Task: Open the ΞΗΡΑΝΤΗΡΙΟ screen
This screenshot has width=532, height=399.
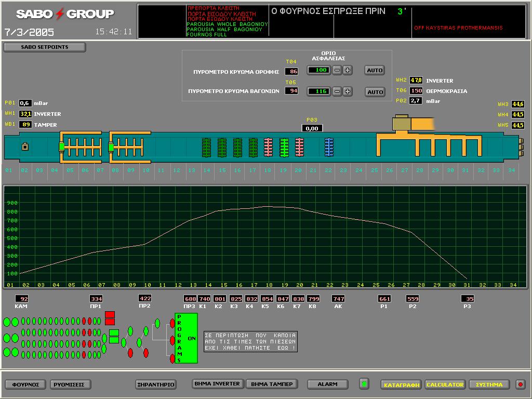Action: click(x=156, y=384)
